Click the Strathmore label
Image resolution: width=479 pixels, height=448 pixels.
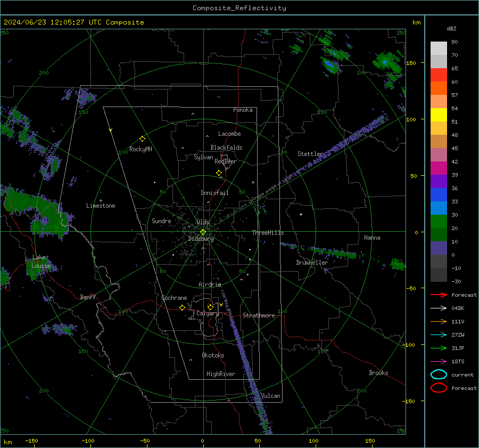[259, 315]
